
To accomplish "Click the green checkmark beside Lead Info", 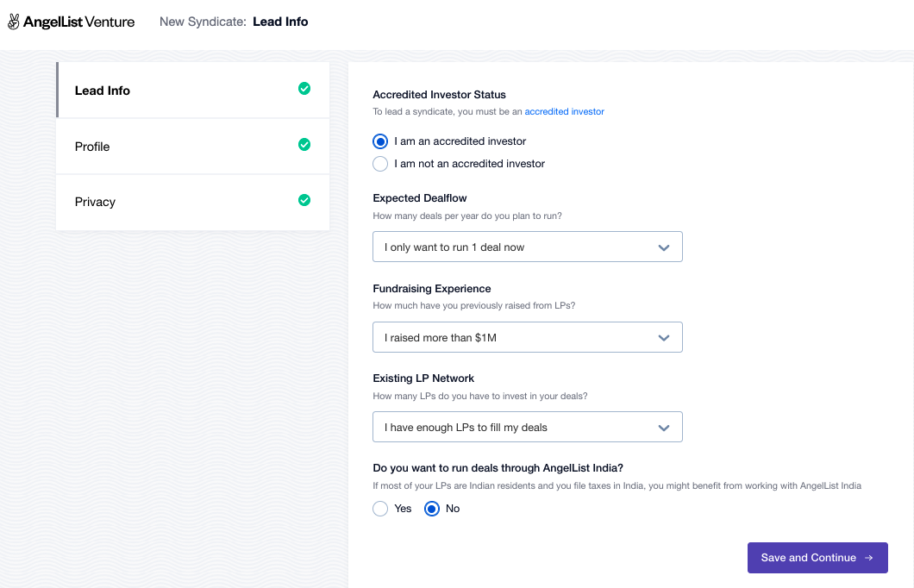I will coord(304,89).
